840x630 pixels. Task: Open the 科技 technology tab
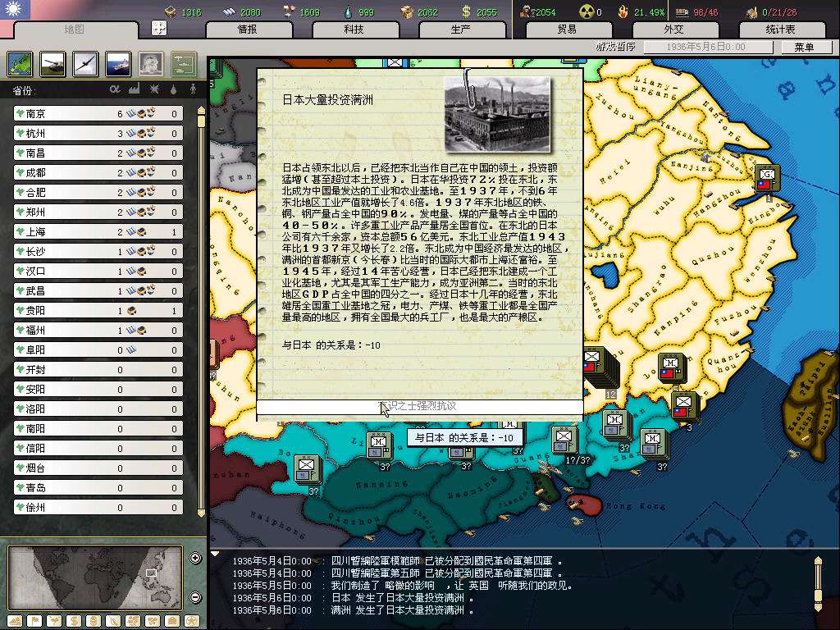354,30
